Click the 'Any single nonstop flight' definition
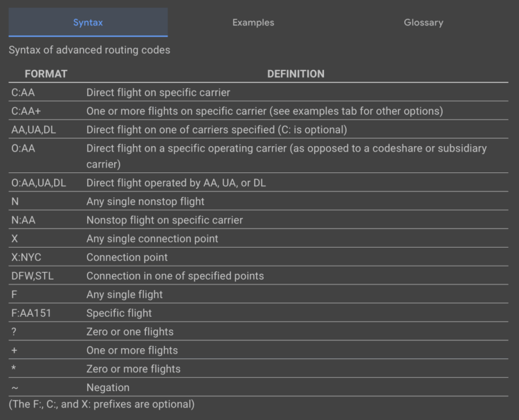Viewport: 519px width, 420px height. click(x=145, y=202)
